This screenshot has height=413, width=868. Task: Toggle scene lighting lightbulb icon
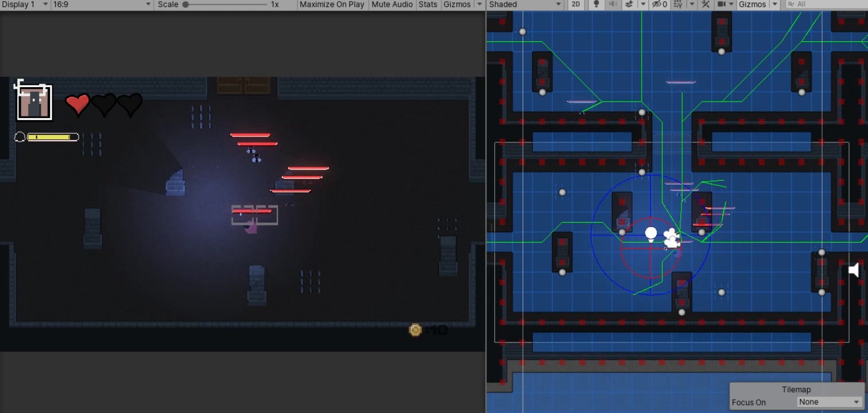pos(596,5)
